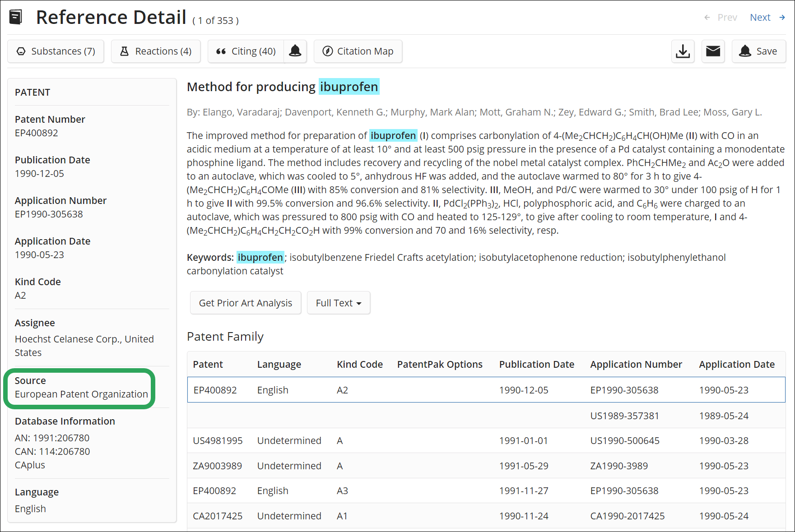Click ZA9003989 patent family row
Screen dimensions: 795x532
[486, 466]
